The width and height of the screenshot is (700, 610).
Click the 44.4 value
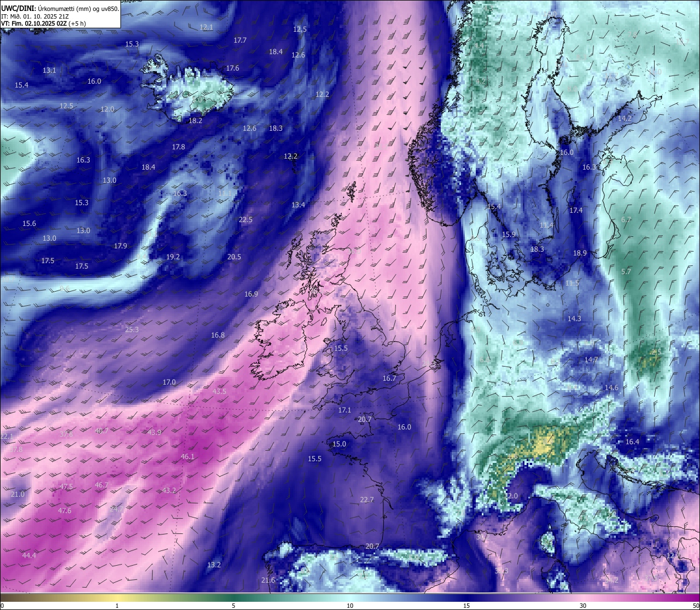tap(29, 556)
